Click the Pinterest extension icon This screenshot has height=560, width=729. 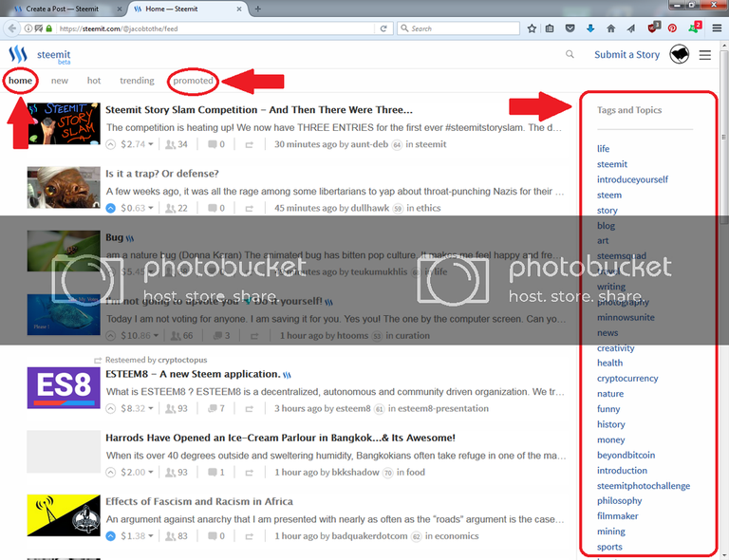(672, 28)
